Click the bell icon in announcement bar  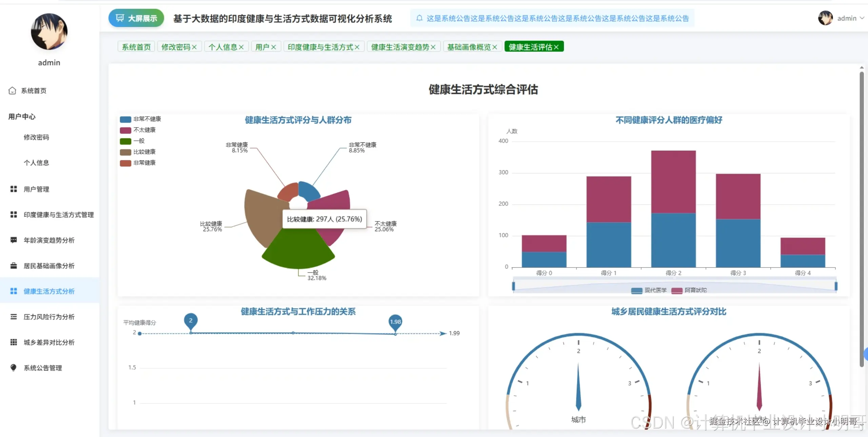click(419, 18)
